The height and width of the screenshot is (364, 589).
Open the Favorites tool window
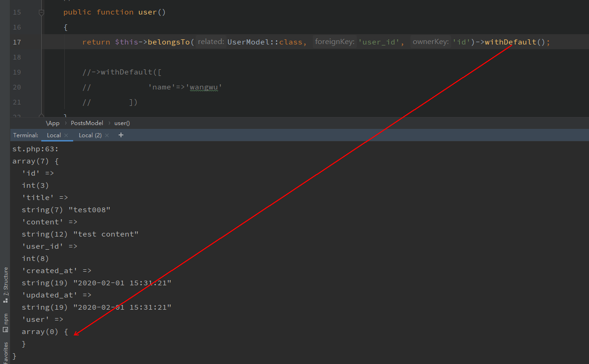tap(6, 352)
